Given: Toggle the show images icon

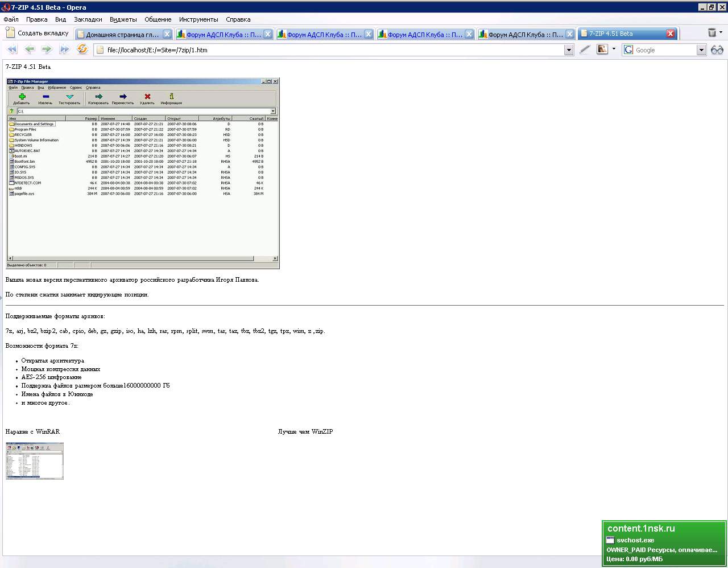Looking at the screenshot, I should pos(602,50).
